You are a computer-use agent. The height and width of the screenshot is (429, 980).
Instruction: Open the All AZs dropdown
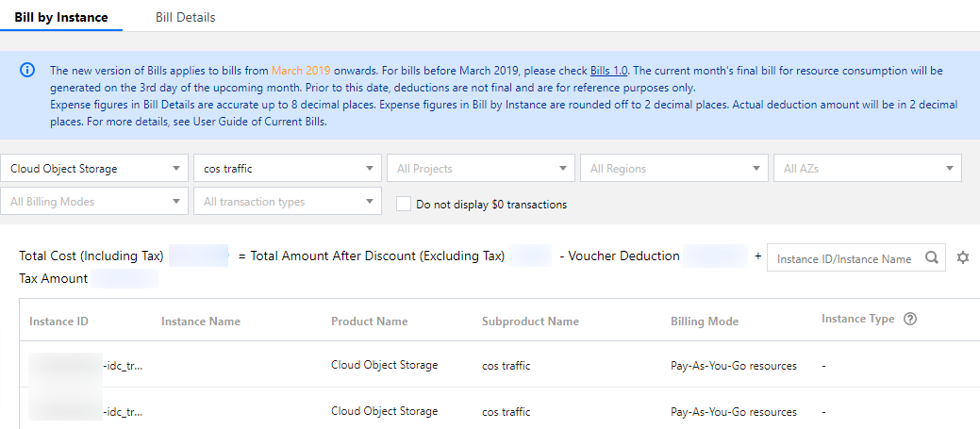pos(868,169)
